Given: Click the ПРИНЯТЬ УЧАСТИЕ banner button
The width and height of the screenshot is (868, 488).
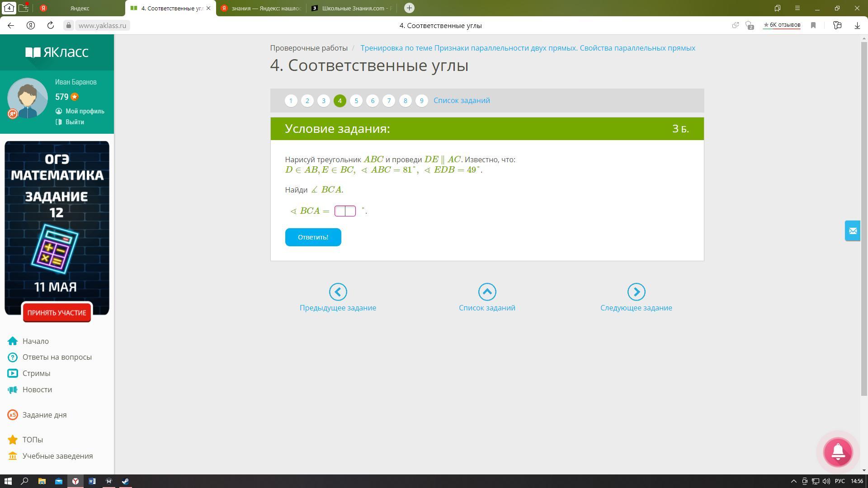Looking at the screenshot, I should coord(57,313).
